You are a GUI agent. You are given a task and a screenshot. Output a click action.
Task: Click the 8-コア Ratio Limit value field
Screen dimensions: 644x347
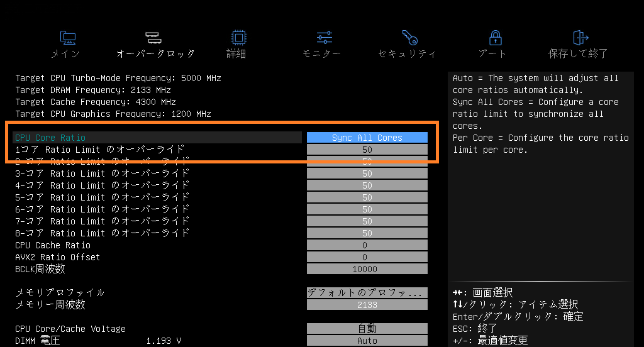[x=367, y=233]
